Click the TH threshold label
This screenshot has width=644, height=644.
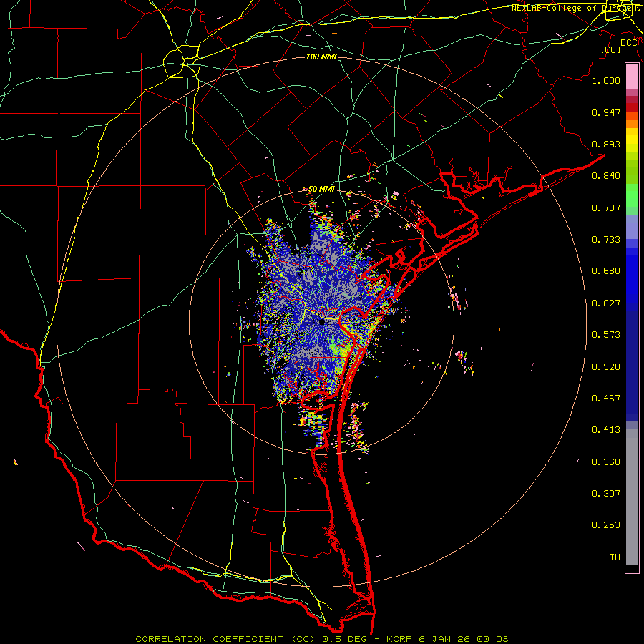(x=615, y=557)
